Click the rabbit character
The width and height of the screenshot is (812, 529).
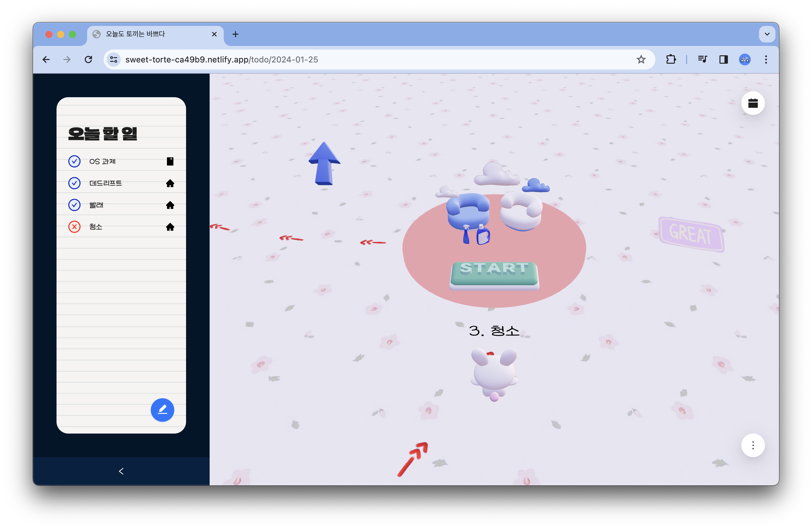[x=494, y=374]
